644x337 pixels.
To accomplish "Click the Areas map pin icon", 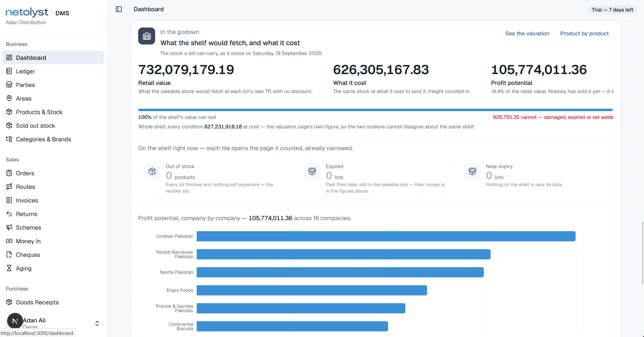I will click(9, 98).
